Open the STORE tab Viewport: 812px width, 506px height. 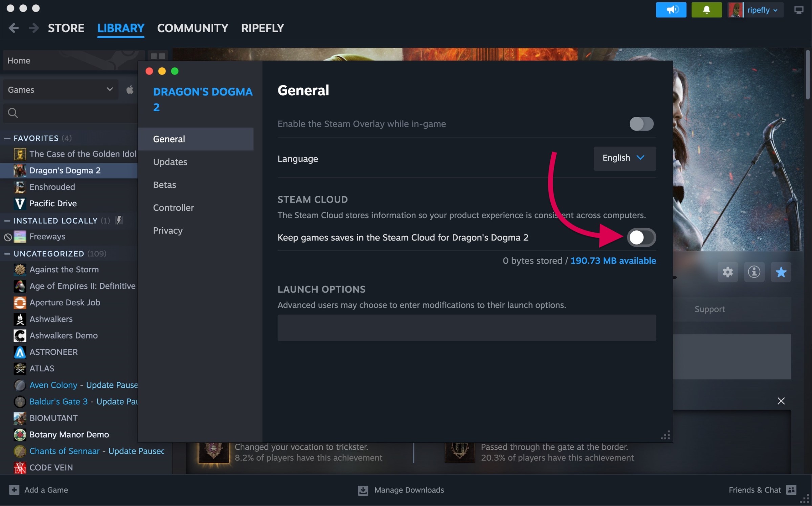(66, 28)
